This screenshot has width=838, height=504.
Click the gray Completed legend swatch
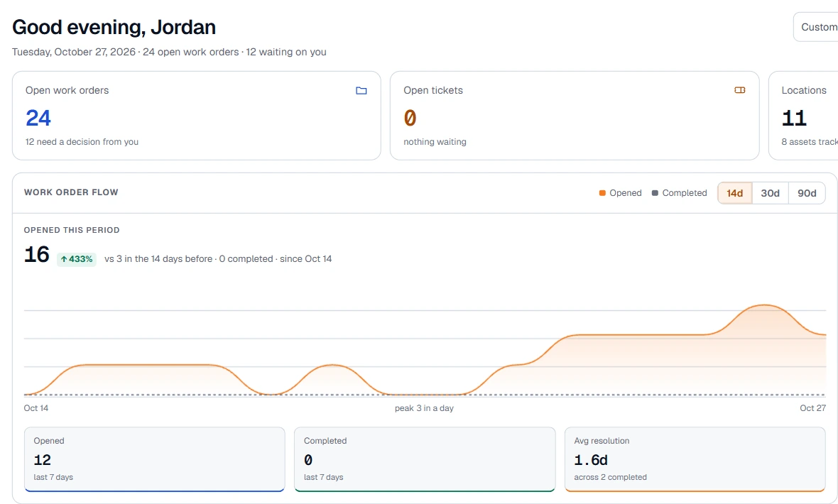655,193
